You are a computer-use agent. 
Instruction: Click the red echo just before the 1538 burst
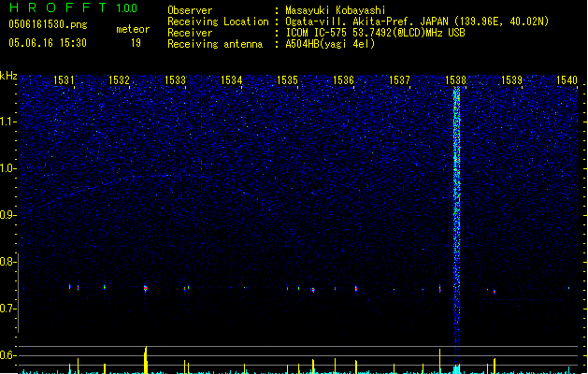440,289
